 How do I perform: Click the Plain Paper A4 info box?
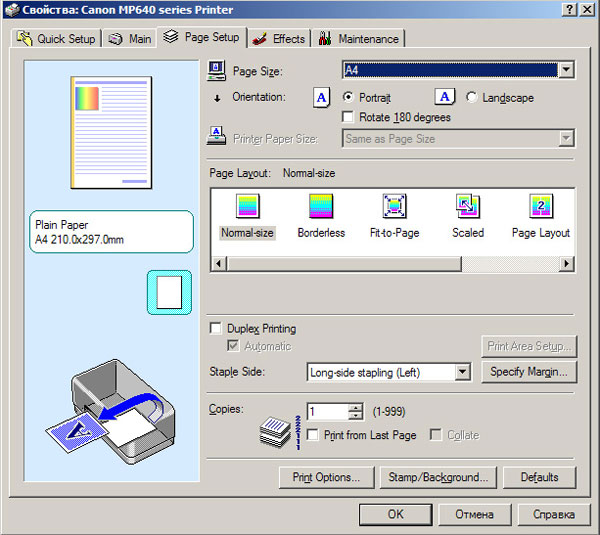pyautogui.click(x=111, y=232)
